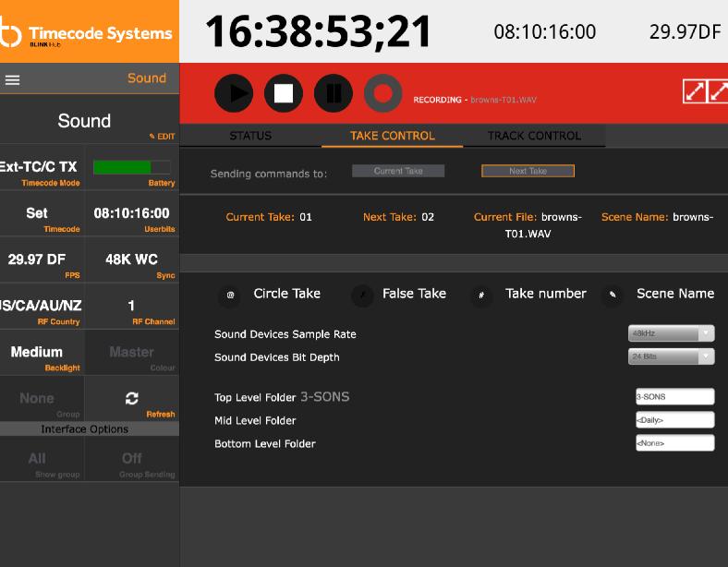
Task: Click the Refresh icon in sidebar
Action: click(131, 398)
